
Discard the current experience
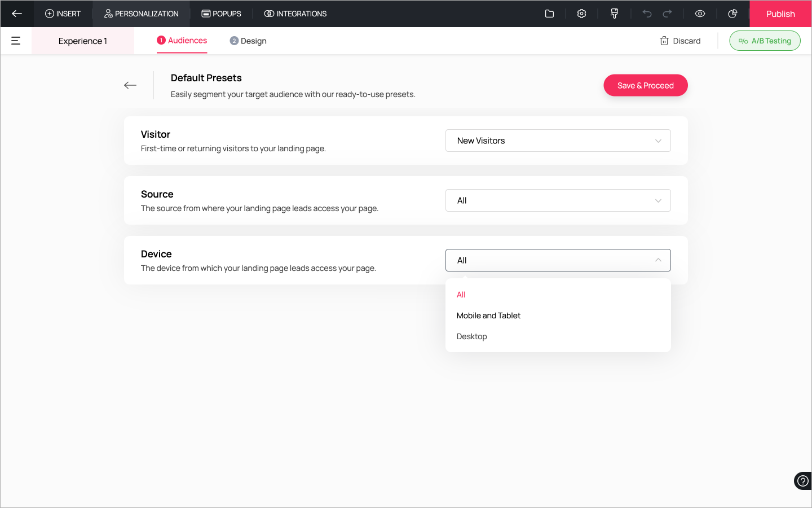pyautogui.click(x=680, y=41)
